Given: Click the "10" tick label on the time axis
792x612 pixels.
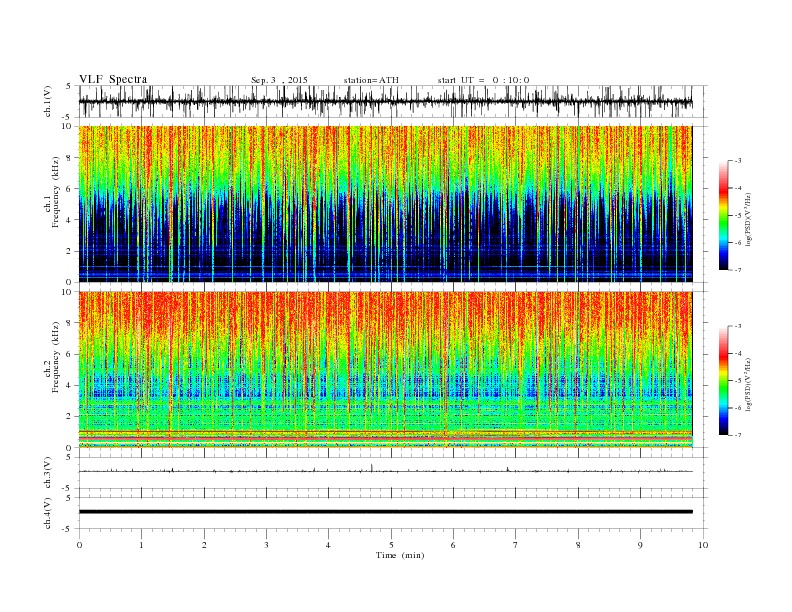Looking at the screenshot, I should point(703,545).
